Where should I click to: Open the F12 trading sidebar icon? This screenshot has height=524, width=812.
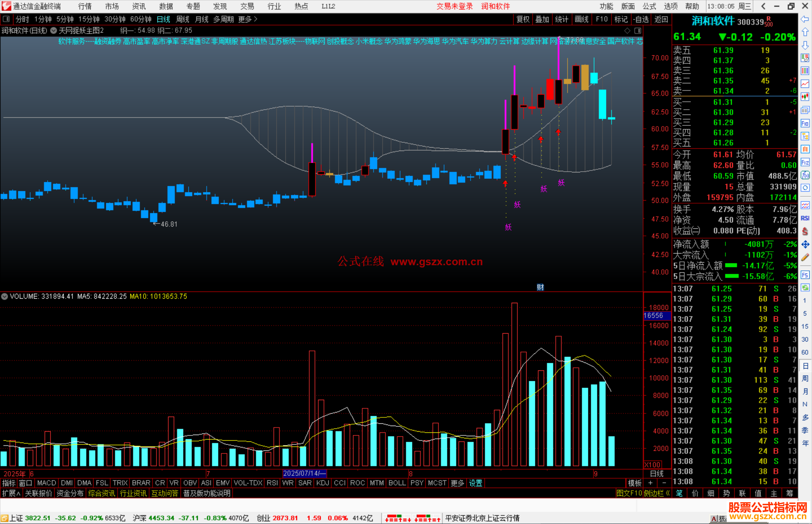pos(805,162)
